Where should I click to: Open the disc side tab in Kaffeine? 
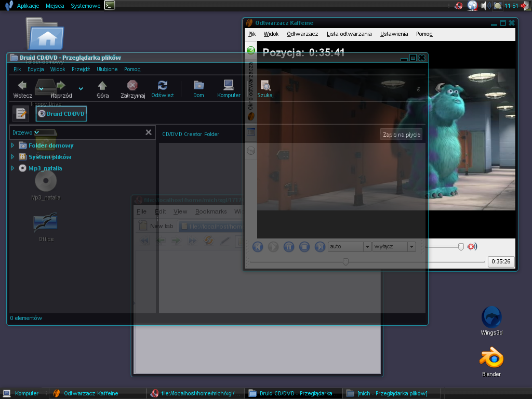pyautogui.click(x=251, y=150)
